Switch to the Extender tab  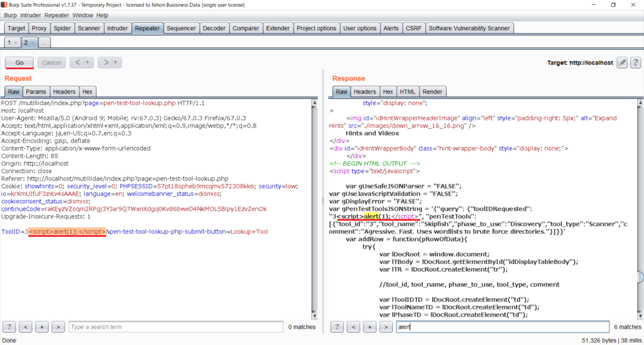point(278,28)
